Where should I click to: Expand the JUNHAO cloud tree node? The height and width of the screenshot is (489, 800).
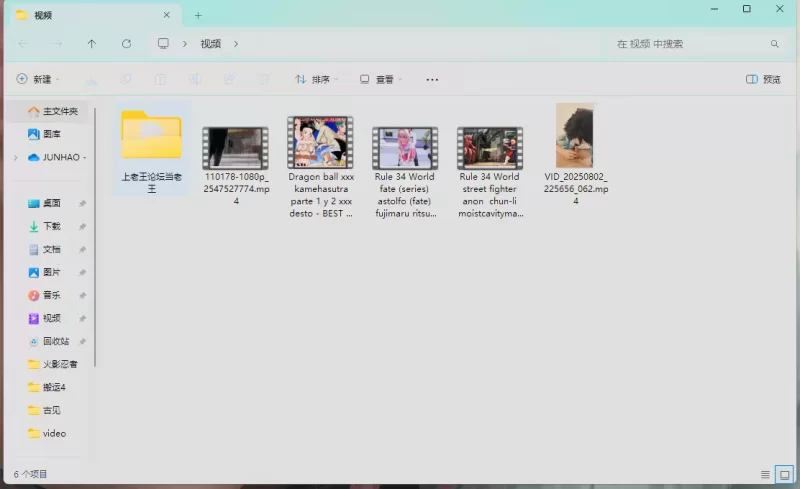point(15,158)
